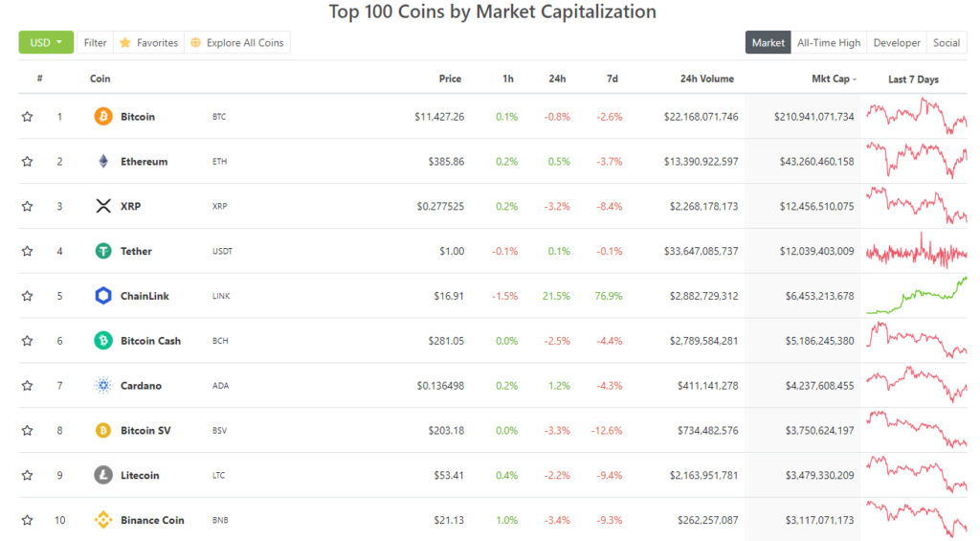
Task: Toggle the favorite star for Bitcoin SV
Action: click(28, 431)
